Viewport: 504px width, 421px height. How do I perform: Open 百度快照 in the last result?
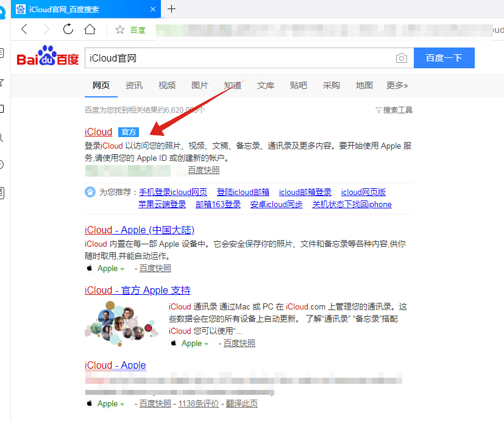click(x=155, y=404)
